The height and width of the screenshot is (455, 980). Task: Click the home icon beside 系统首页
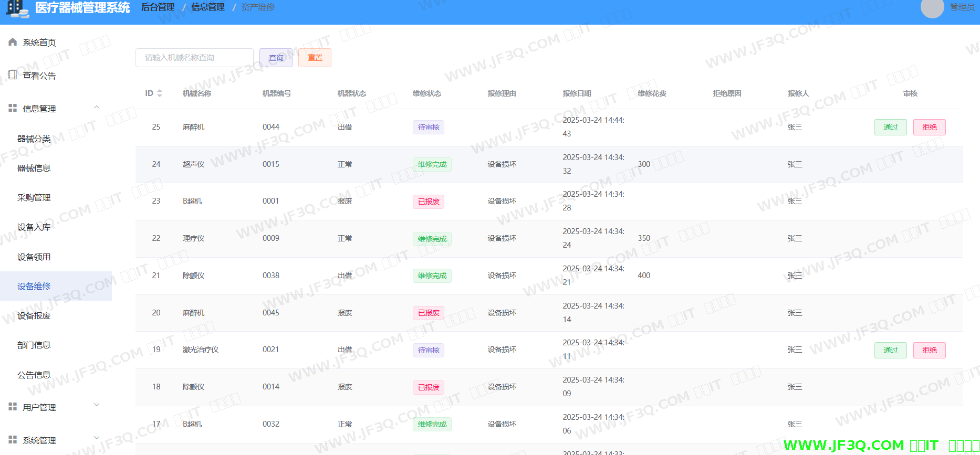13,42
